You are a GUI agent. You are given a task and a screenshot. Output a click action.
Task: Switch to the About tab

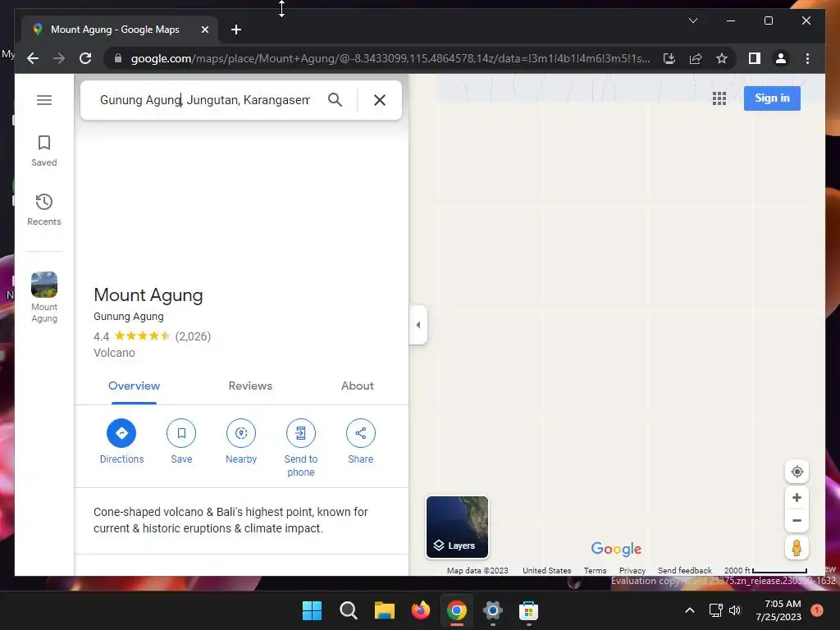point(358,386)
